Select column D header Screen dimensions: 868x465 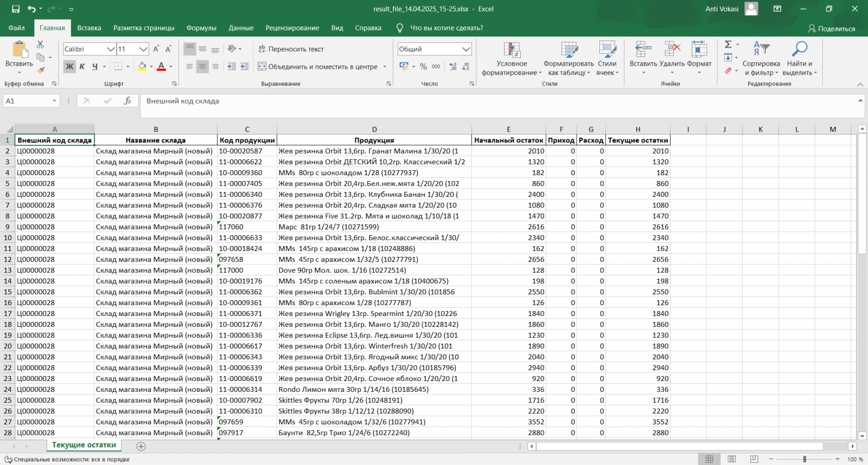(374, 129)
